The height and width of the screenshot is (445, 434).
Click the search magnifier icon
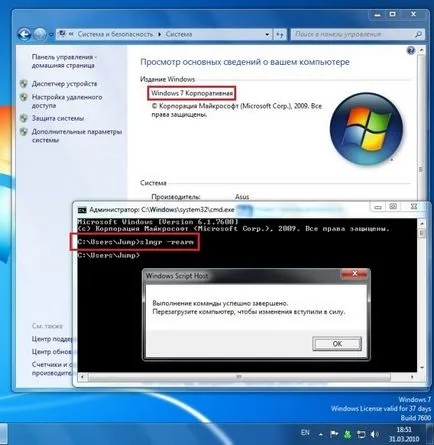[x=418, y=34]
